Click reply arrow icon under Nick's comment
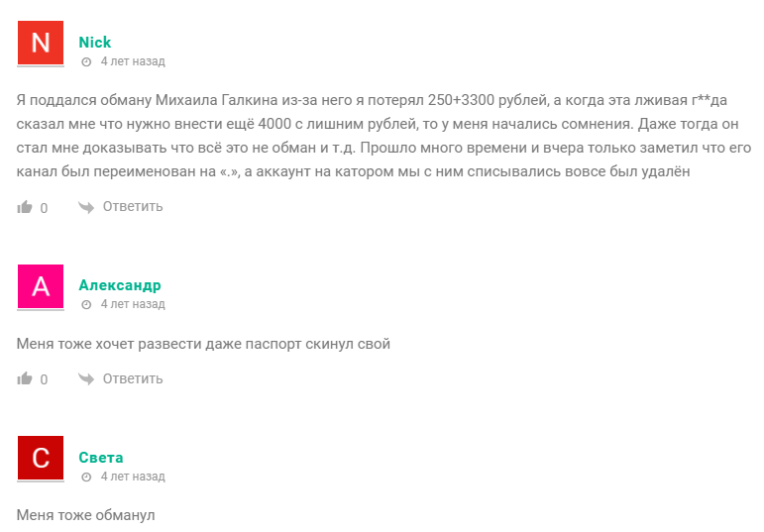764x532 pixels. coord(86,207)
